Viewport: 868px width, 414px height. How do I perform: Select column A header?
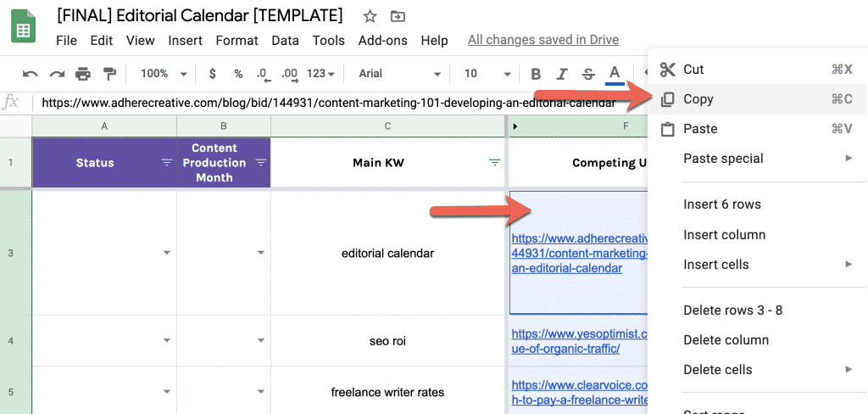point(104,126)
